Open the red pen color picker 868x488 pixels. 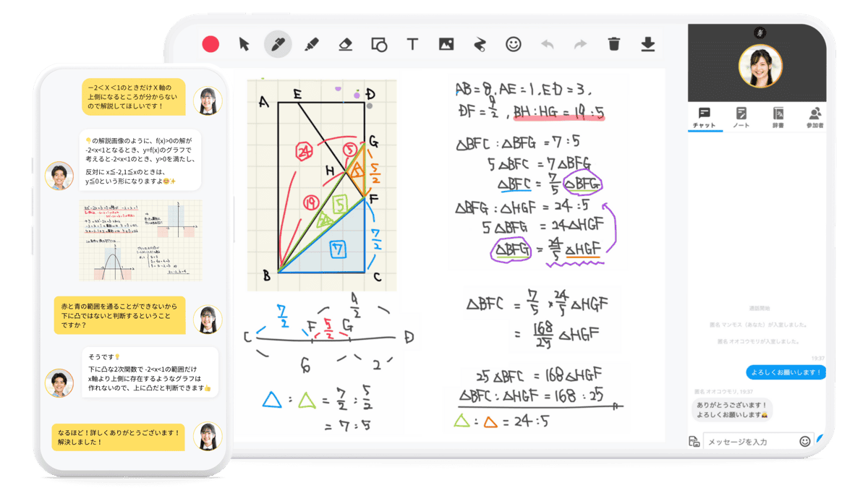pos(210,44)
